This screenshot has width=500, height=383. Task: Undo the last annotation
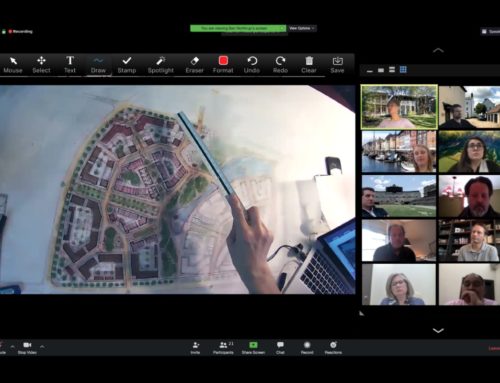[x=252, y=64]
